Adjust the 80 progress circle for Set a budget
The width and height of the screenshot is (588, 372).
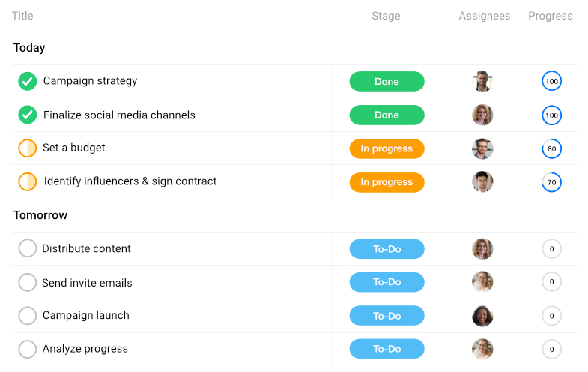(x=551, y=148)
